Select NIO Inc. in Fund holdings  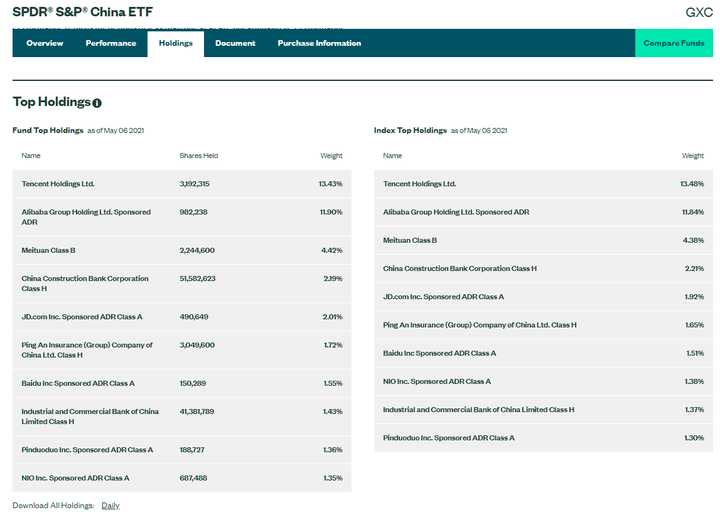point(75,478)
